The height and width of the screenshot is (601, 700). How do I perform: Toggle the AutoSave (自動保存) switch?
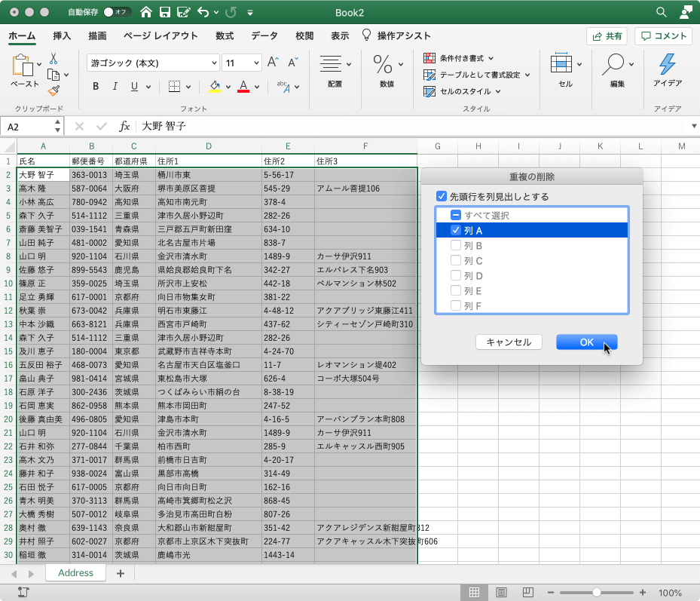[117, 12]
